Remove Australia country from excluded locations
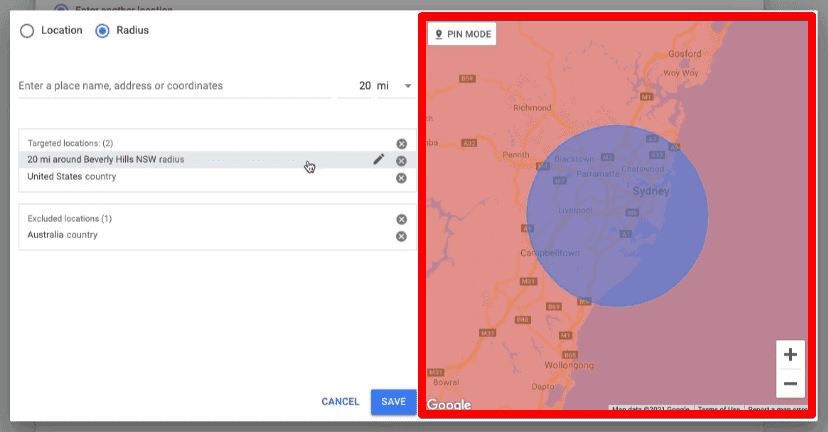This screenshot has height=432, width=828. [401, 236]
